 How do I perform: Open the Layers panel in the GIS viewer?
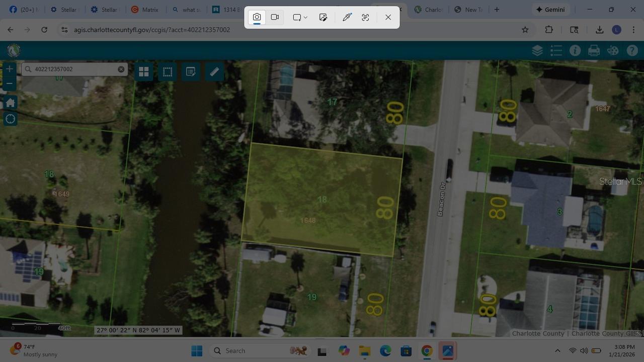537,50
